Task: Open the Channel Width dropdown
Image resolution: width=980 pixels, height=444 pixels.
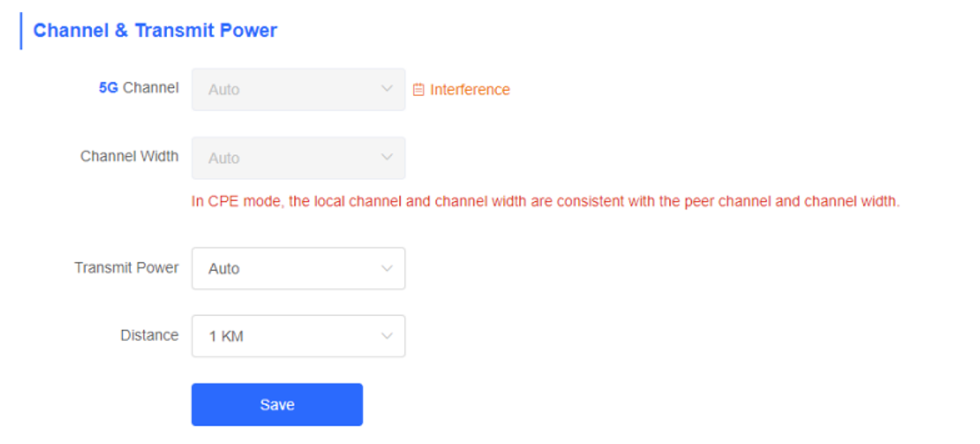Action: 298,158
